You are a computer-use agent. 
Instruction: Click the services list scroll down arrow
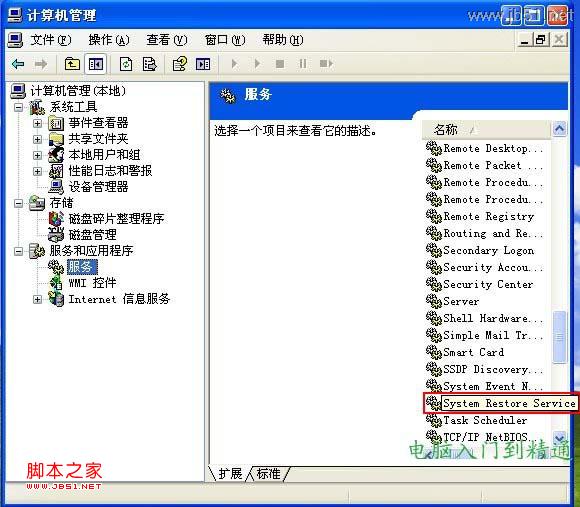(x=559, y=437)
